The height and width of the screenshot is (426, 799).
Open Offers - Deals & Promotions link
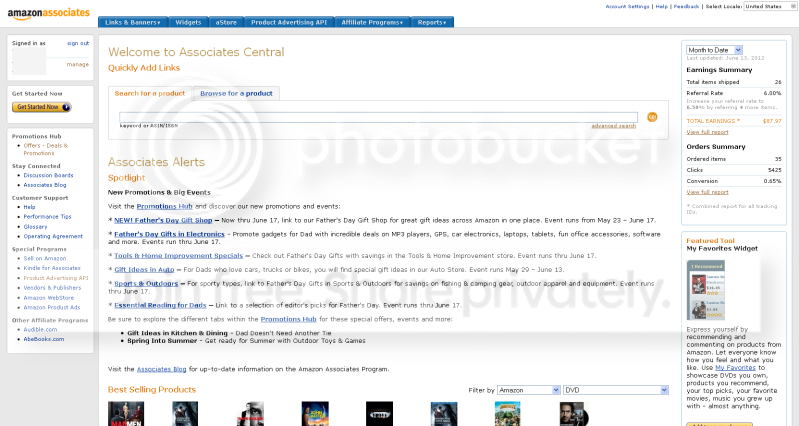pos(45,149)
